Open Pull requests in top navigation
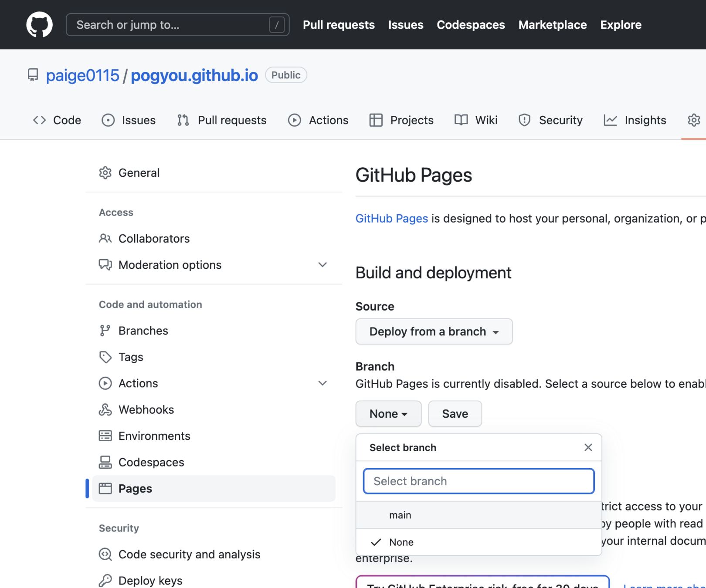This screenshot has height=588, width=706. tap(339, 25)
